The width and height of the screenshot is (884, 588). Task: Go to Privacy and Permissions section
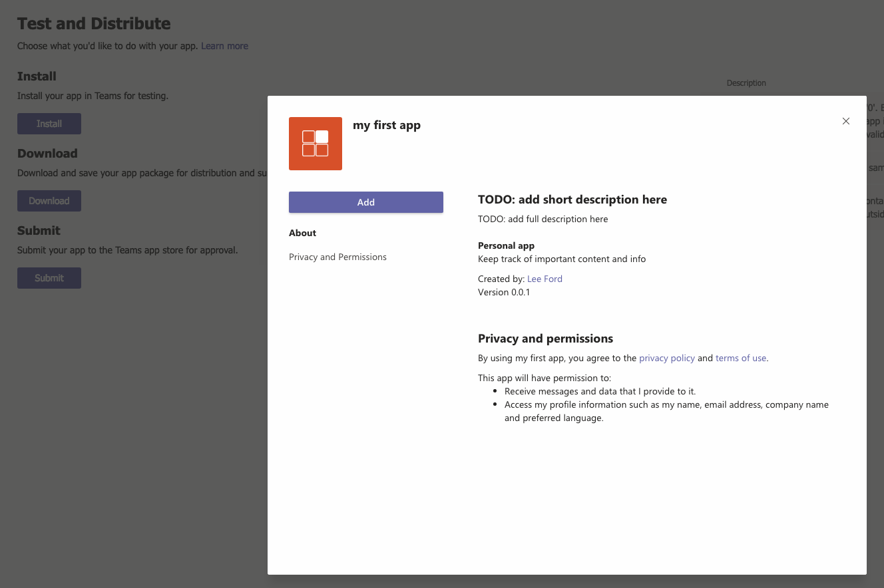[x=337, y=257]
